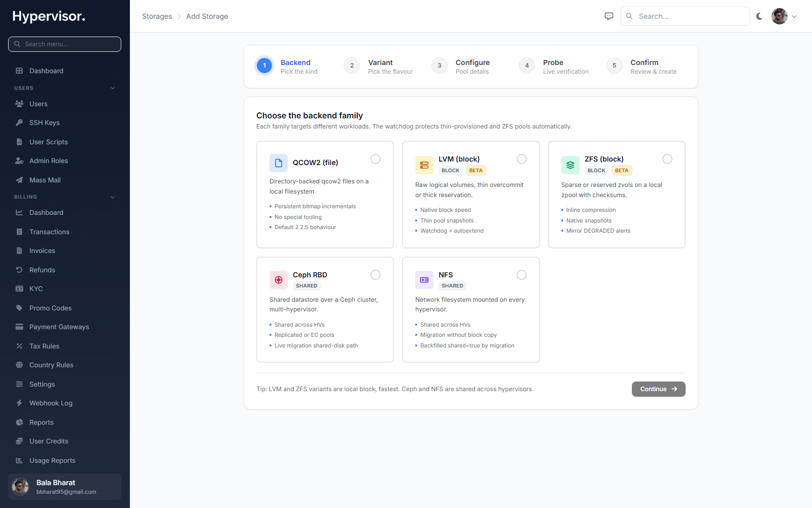This screenshot has height=508, width=812.
Task: Open the chat messages icon
Action: 609,16
